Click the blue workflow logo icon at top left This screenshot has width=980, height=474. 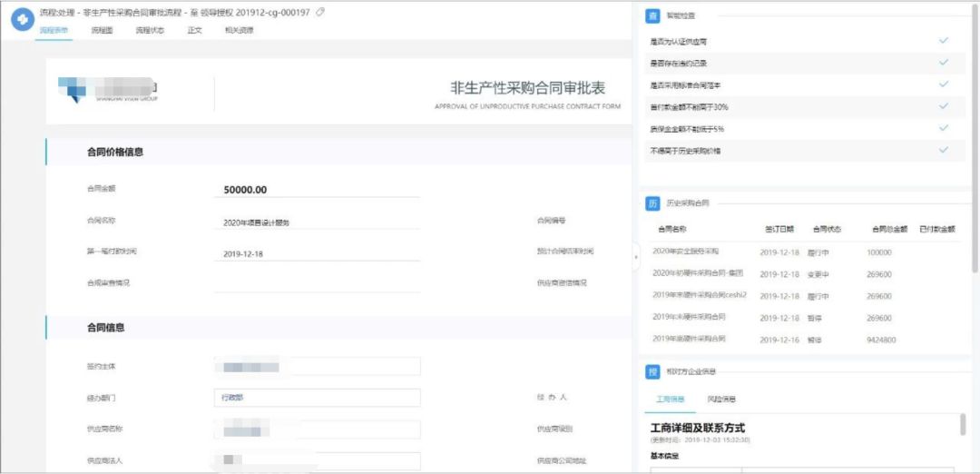20,19
